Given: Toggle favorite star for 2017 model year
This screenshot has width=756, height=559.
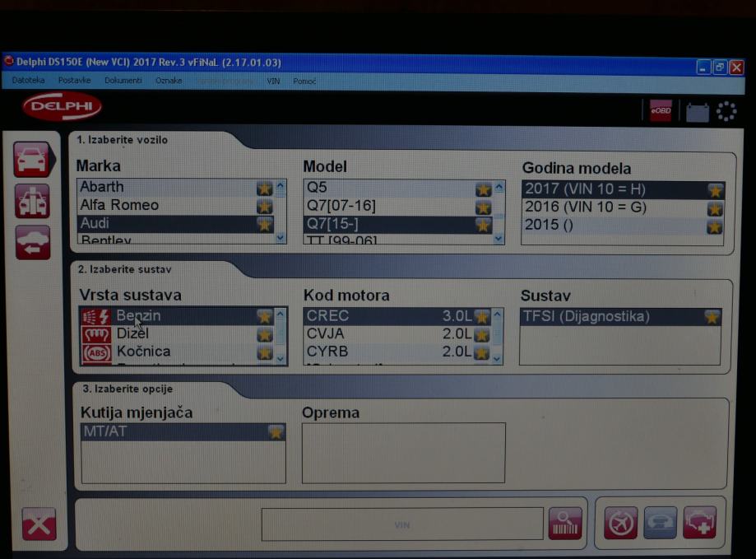Looking at the screenshot, I should (715, 190).
